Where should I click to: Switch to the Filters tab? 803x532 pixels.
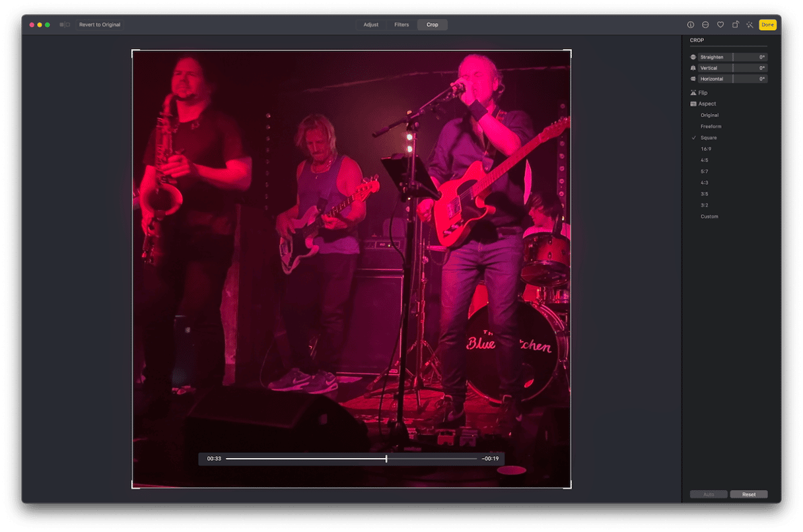401,24
